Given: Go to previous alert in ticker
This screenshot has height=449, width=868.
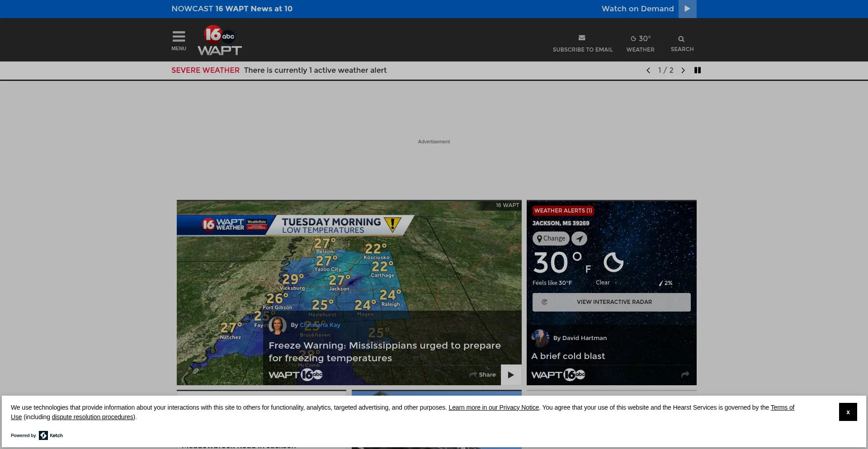Looking at the screenshot, I should point(648,71).
